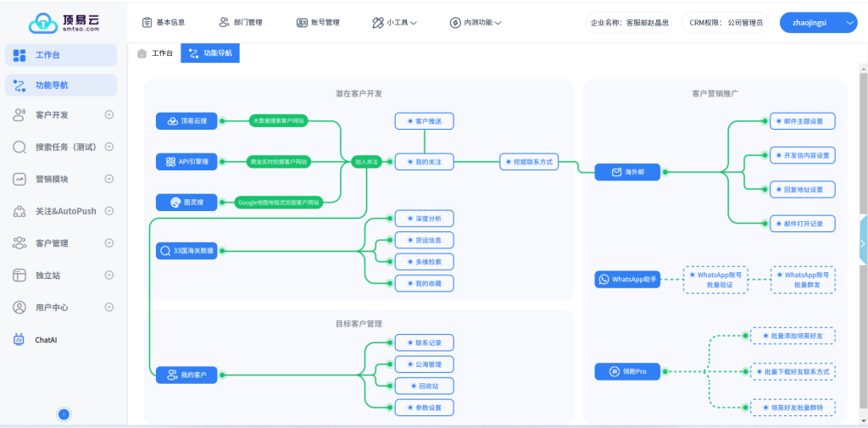Expand the 关注&AutoPush chevron
This screenshot has height=428, width=868.
(108, 211)
